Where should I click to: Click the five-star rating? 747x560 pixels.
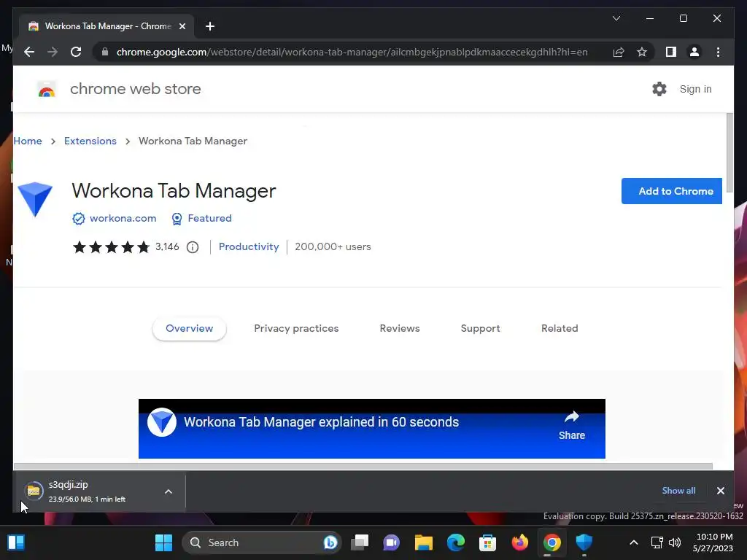[x=111, y=246]
